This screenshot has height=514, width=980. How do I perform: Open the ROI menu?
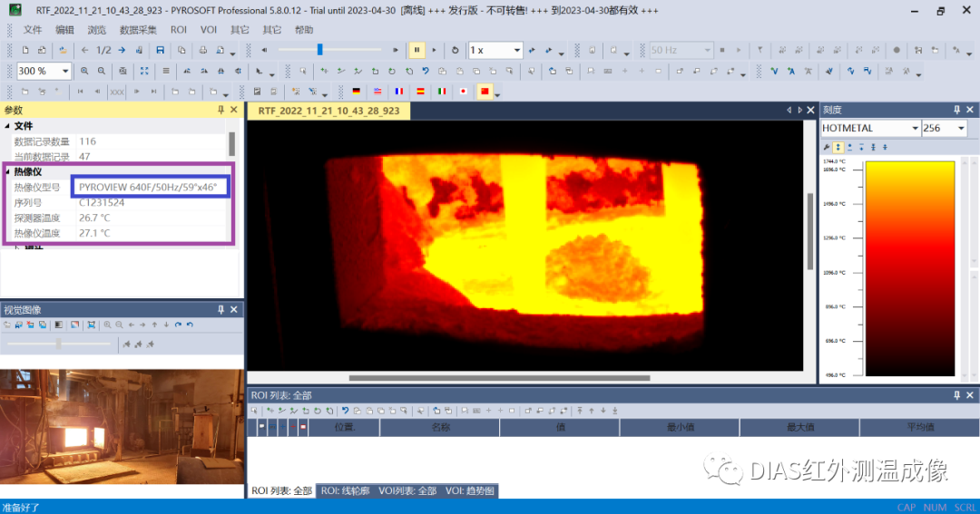pyautogui.click(x=179, y=30)
